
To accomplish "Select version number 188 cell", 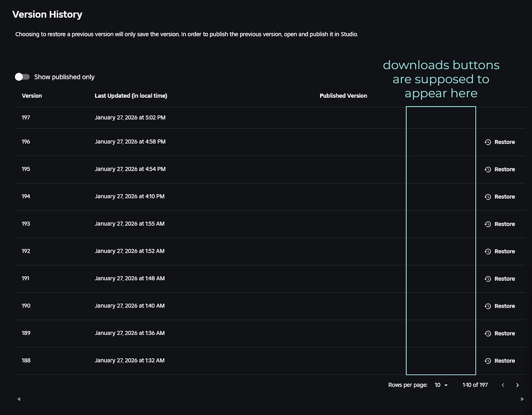I will coord(26,360).
